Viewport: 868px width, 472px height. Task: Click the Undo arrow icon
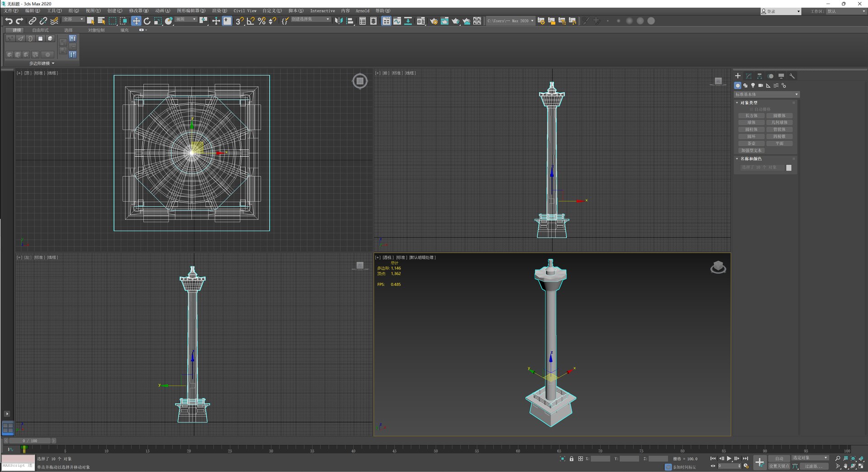coord(9,21)
